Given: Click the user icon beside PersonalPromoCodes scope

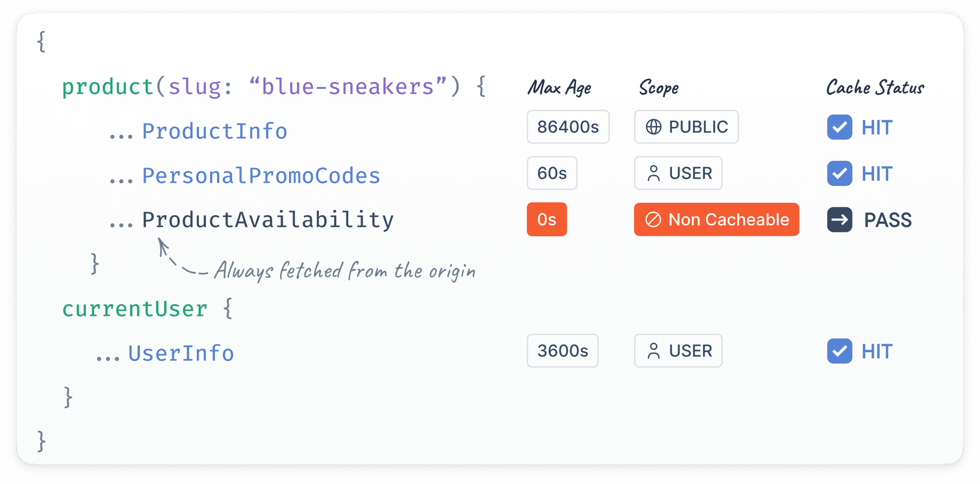Looking at the screenshot, I should 653,173.
